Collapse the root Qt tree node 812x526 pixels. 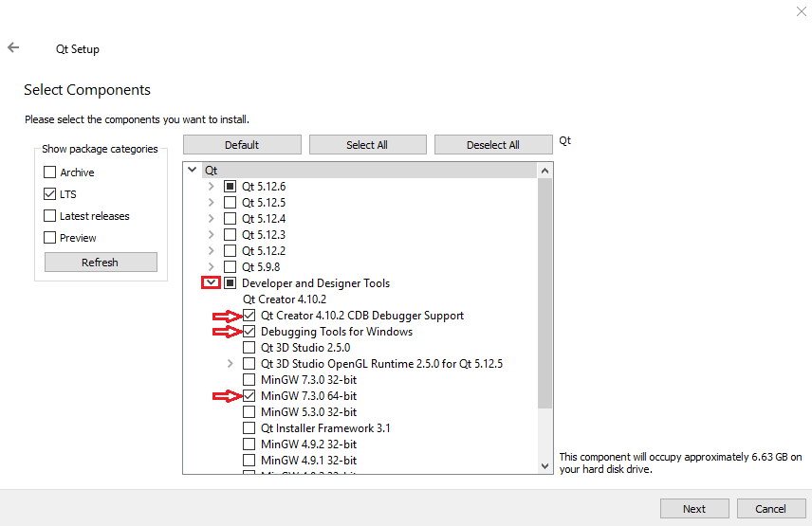(x=193, y=170)
